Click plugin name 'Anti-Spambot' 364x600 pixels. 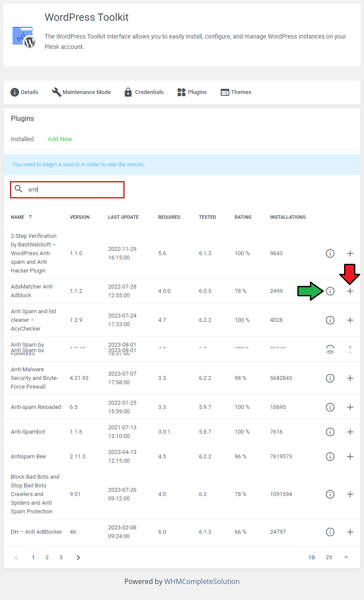pos(28,432)
